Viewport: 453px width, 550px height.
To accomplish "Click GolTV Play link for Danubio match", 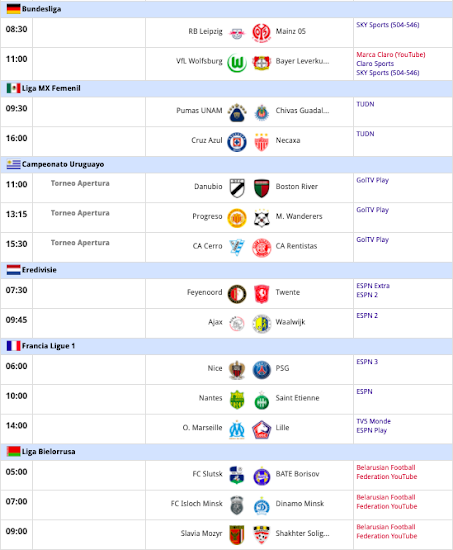I will (372, 180).
